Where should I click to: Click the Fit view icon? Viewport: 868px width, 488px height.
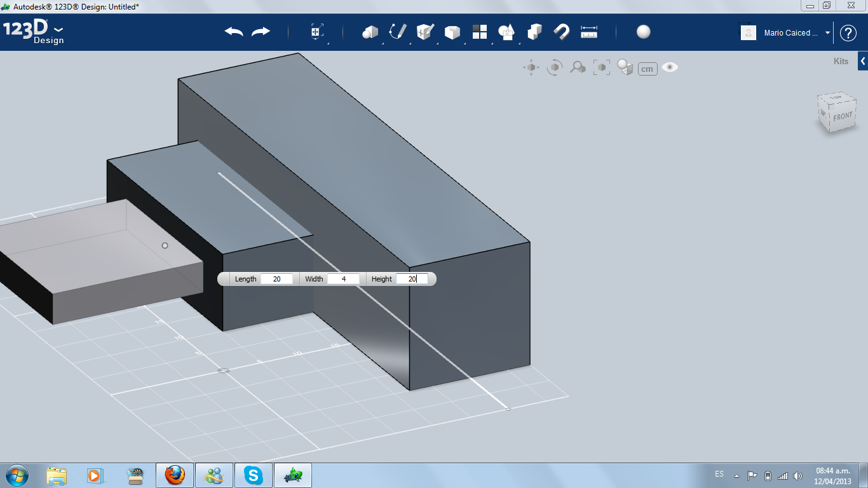point(602,67)
